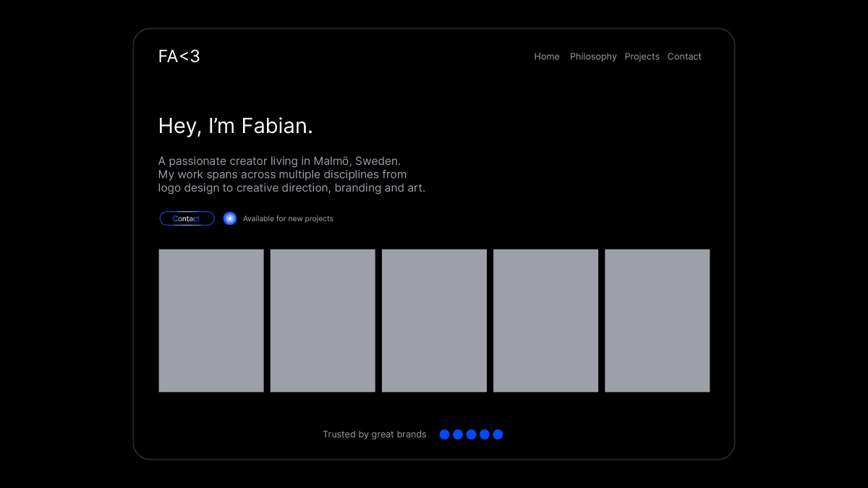
Task: Click the FA<3 logo
Action: (x=179, y=56)
